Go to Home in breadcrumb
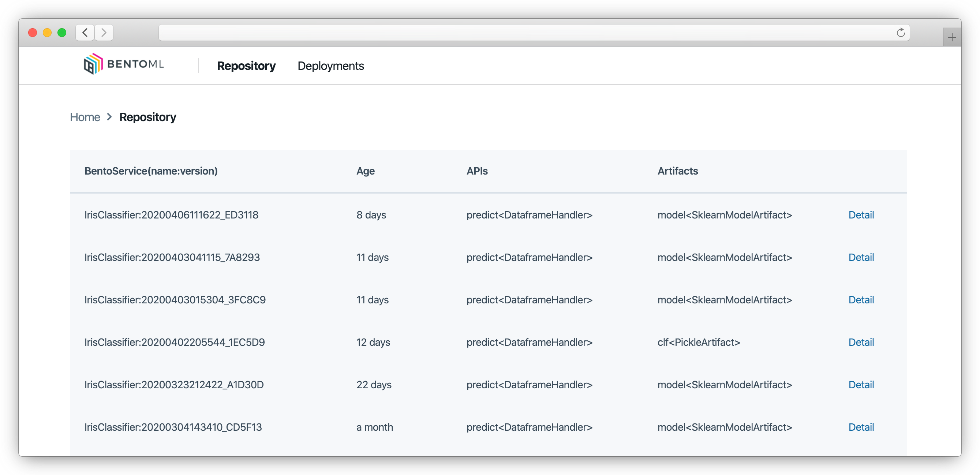Viewport: 980px width, 475px height. [x=85, y=117]
